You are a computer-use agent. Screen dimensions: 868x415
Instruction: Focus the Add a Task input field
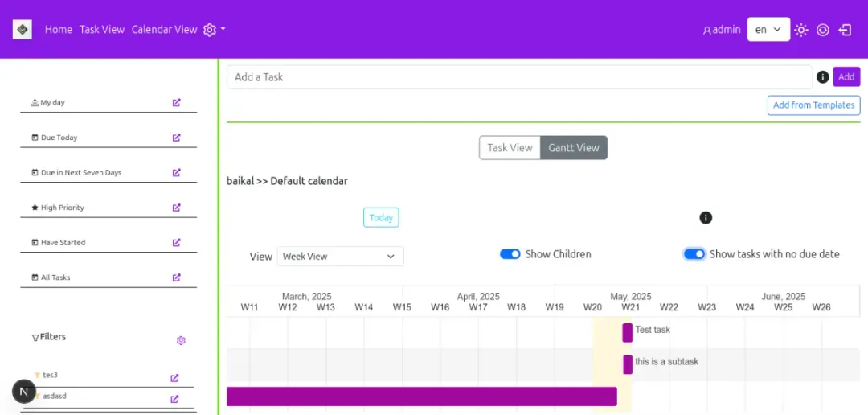tap(518, 77)
